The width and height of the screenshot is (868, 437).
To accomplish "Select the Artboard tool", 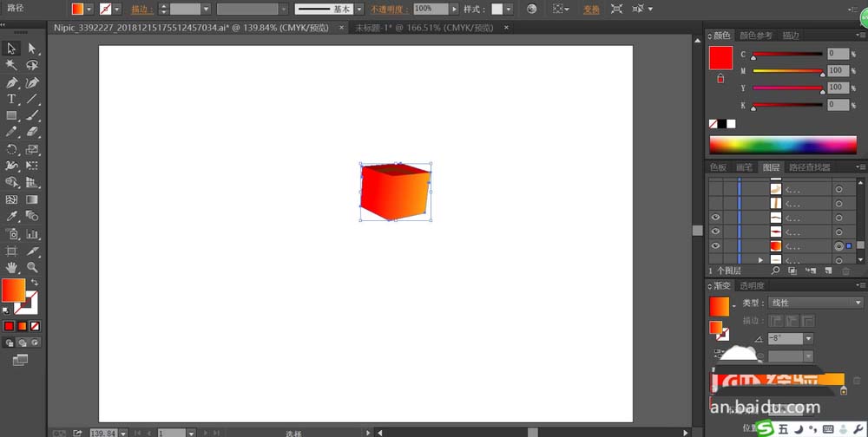I will coord(11,251).
